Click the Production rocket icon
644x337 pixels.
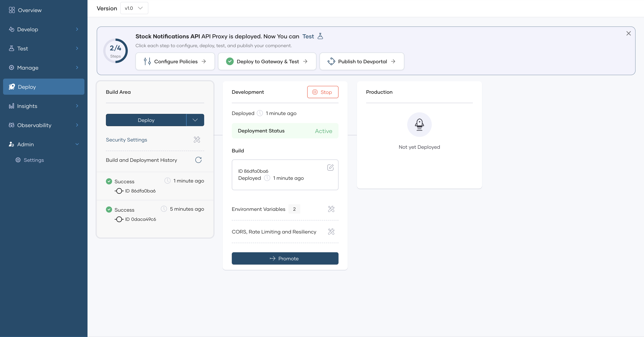(x=419, y=124)
